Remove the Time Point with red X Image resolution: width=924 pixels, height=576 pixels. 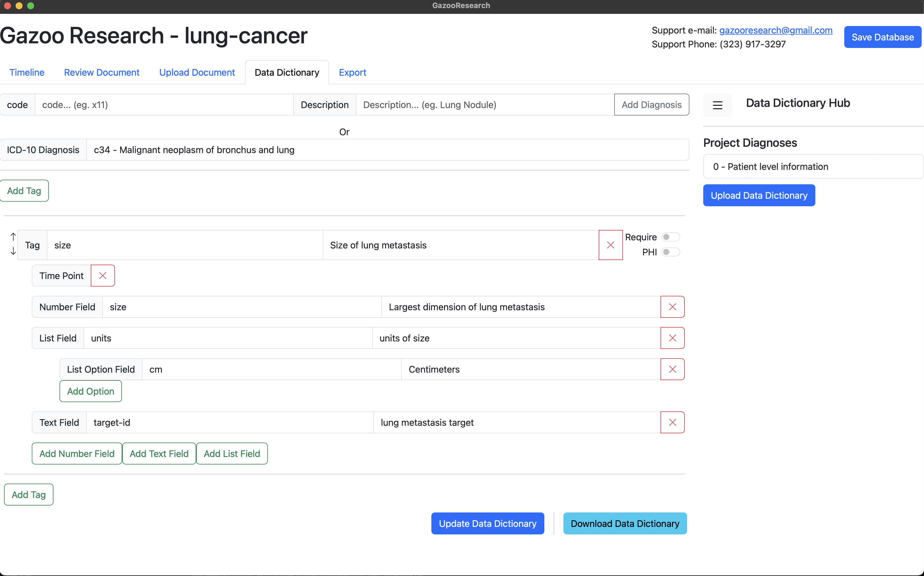(x=103, y=275)
